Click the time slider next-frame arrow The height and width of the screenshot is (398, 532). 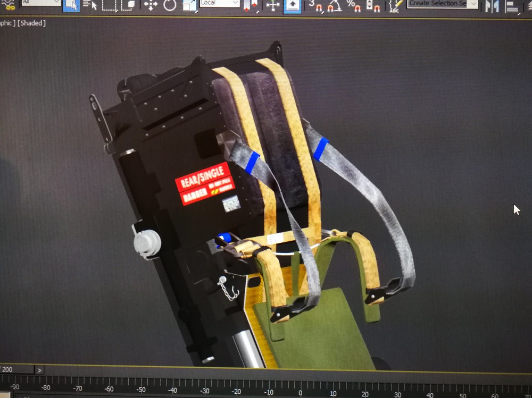pos(39,370)
